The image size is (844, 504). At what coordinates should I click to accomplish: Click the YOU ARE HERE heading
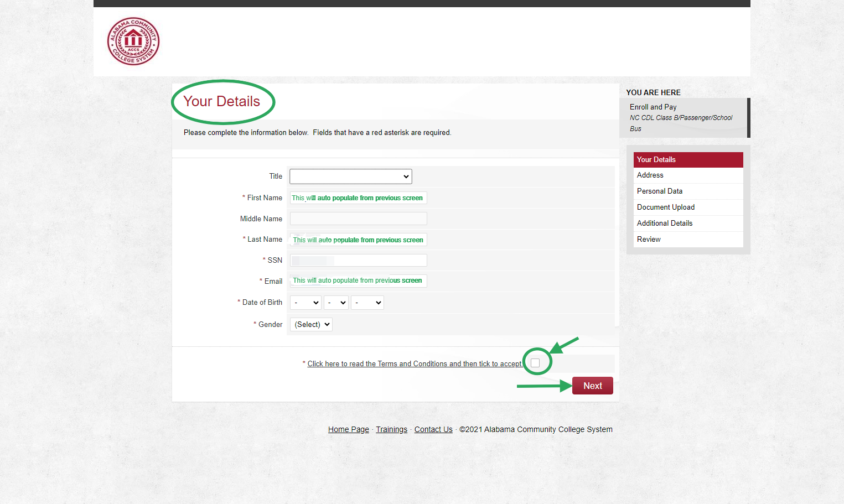coord(653,92)
